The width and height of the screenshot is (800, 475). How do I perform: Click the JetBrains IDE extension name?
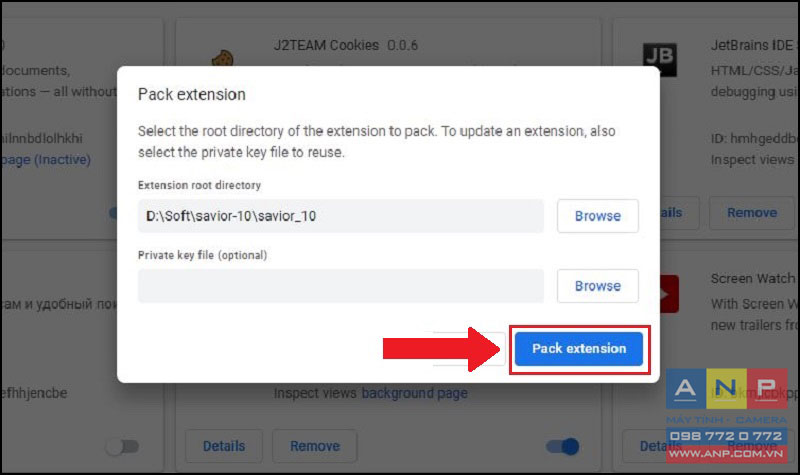click(754, 45)
